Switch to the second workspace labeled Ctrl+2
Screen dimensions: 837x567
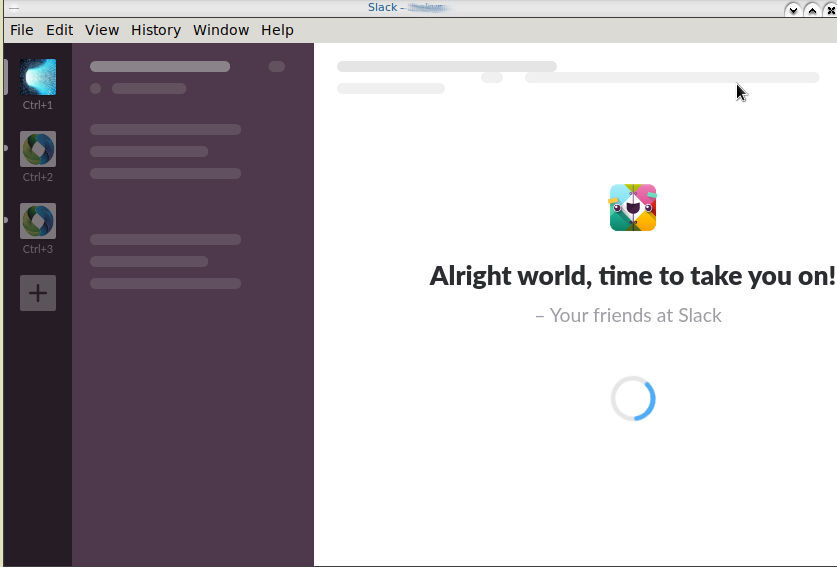click(38, 150)
